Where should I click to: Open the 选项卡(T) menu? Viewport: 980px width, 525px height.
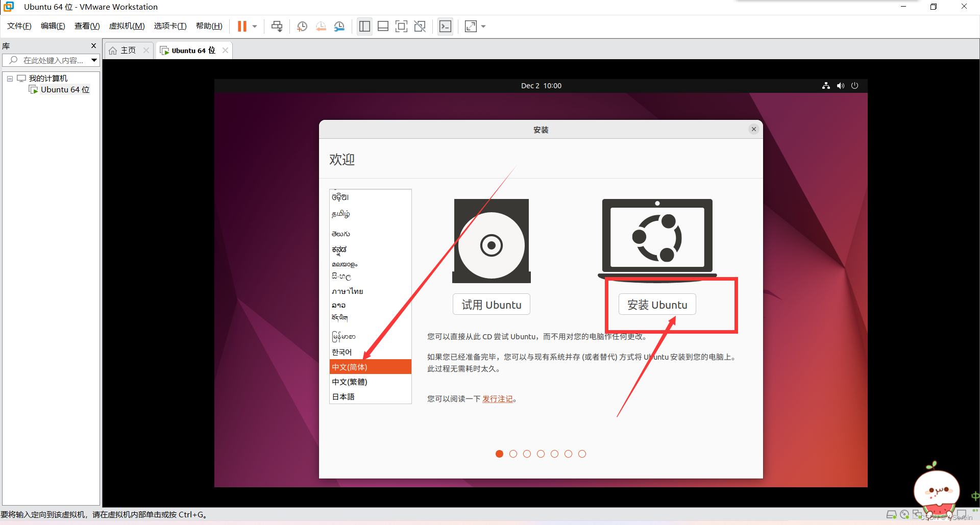[x=170, y=26]
